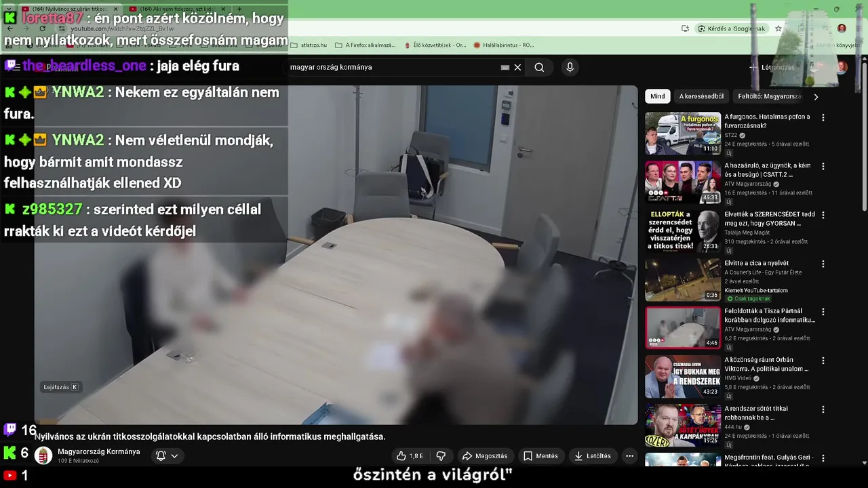The image size is (868, 488).
Task: Open options menu for 'A rendszer sötét titkai' video
Action: 823,409
